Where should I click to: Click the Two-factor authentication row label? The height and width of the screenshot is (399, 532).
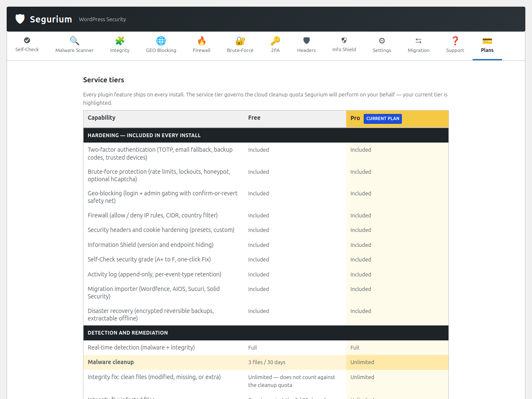pyautogui.click(x=160, y=153)
